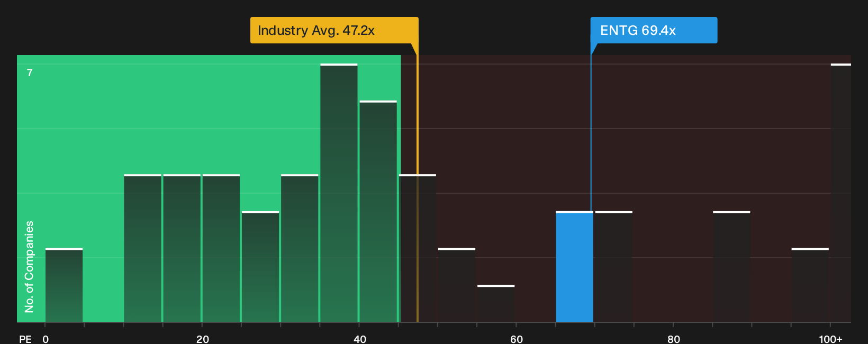The height and width of the screenshot is (344, 868).
Task: Select the bar in the 50–55 PE range
Action: (457, 285)
